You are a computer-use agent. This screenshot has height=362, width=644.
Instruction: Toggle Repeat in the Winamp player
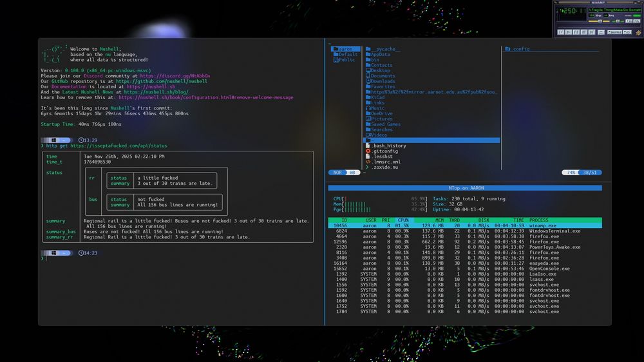627,32
